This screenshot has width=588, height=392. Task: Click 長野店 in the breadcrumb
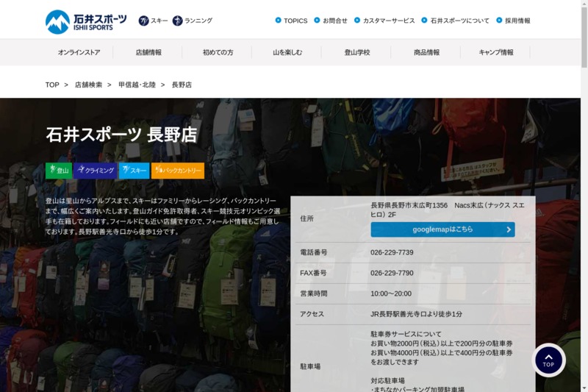(182, 85)
